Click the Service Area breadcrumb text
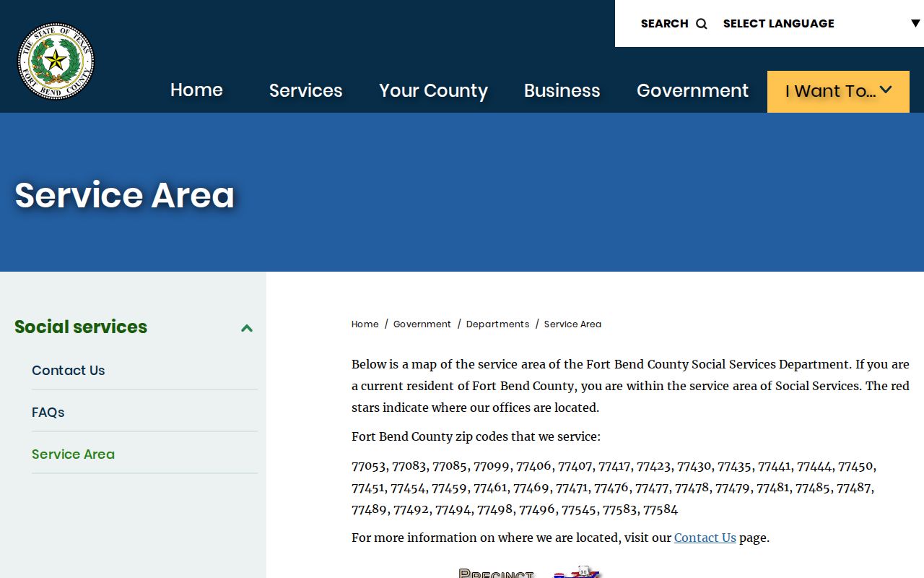This screenshot has width=924, height=578. 572,324
